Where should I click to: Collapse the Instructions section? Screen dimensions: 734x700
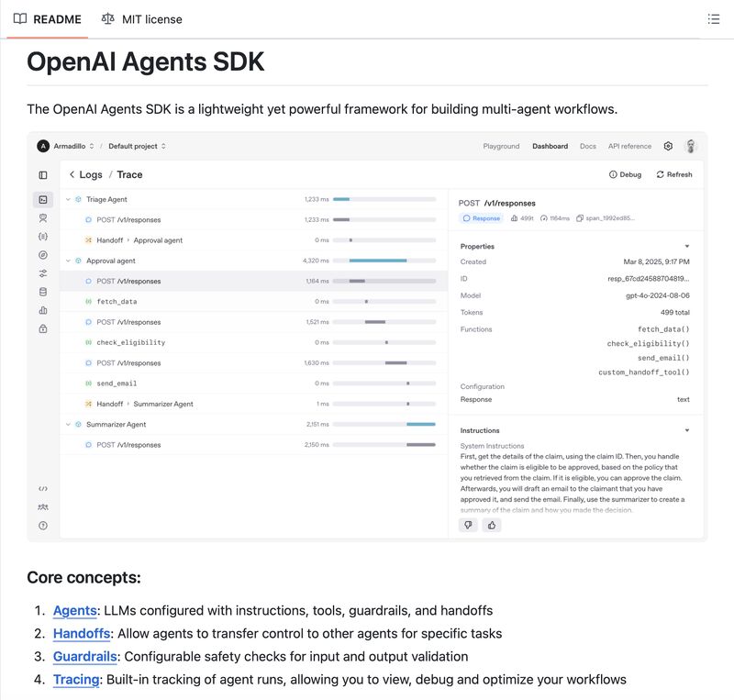[686, 430]
